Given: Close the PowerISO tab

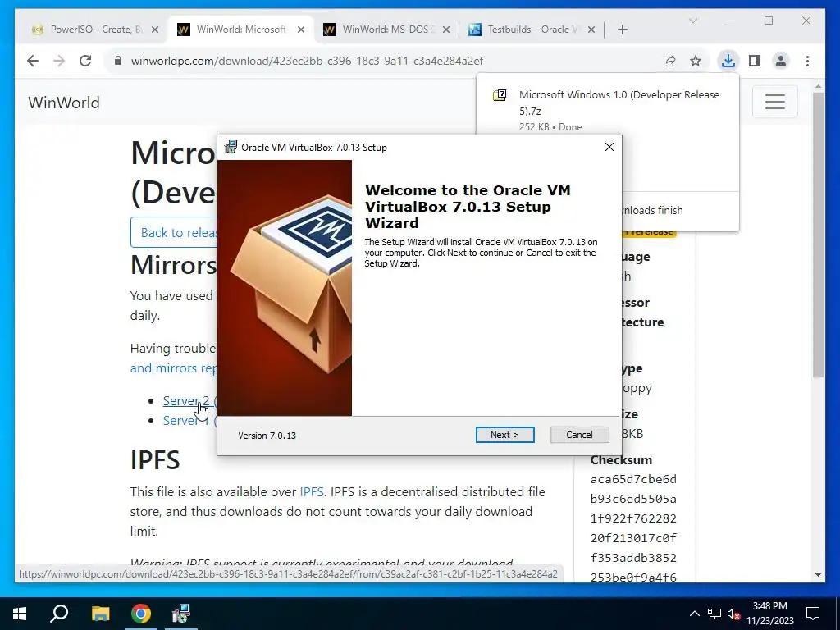Looking at the screenshot, I should pyautogui.click(x=155, y=30).
